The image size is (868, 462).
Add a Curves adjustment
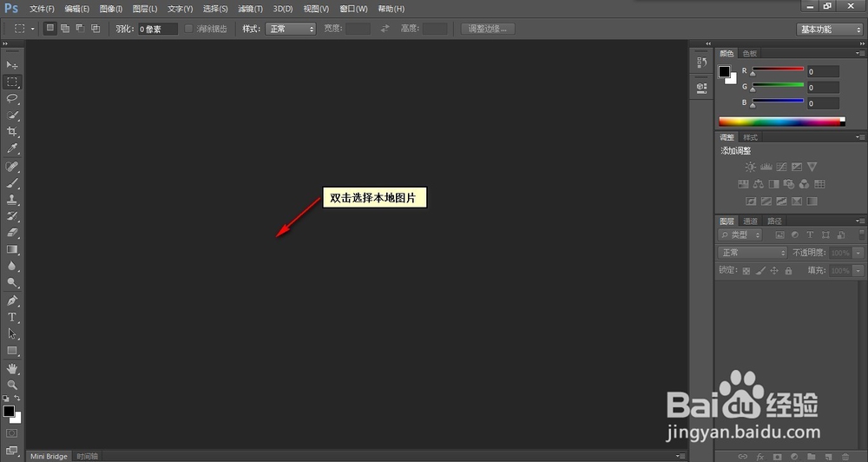coord(781,167)
